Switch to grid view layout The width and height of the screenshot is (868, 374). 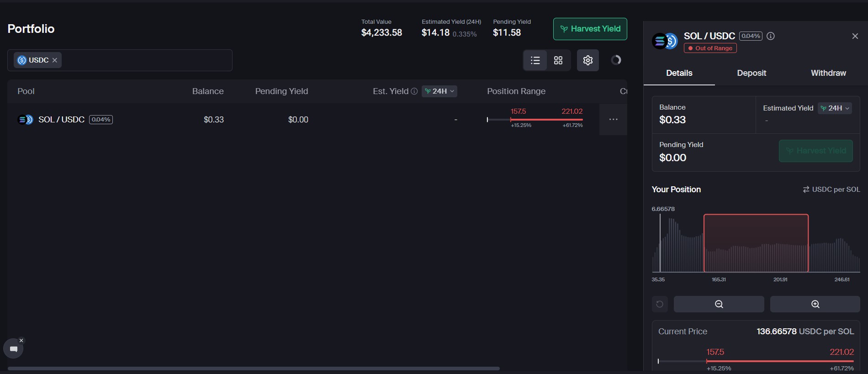[558, 60]
